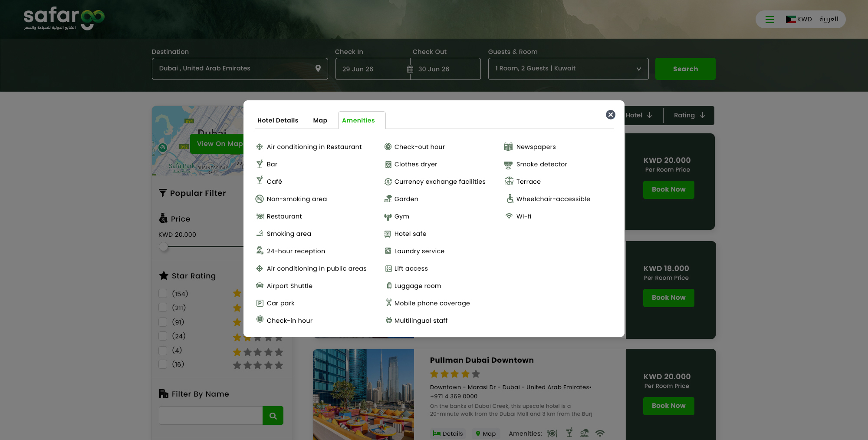
Task: Open the hamburger menu icon
Action: point(769,20)
